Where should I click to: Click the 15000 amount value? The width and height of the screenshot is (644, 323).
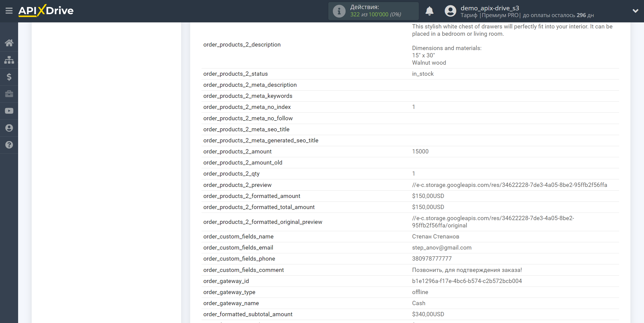click(x=420, y=151)
